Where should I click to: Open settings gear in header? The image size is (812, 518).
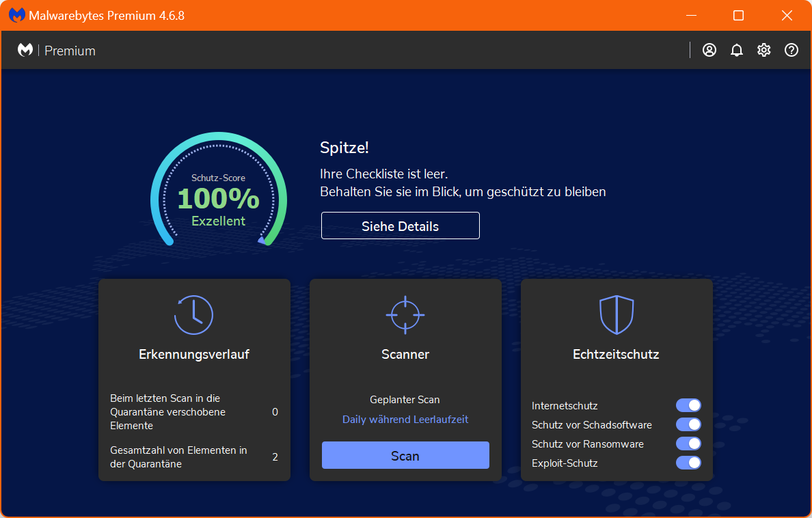point(764,51)
